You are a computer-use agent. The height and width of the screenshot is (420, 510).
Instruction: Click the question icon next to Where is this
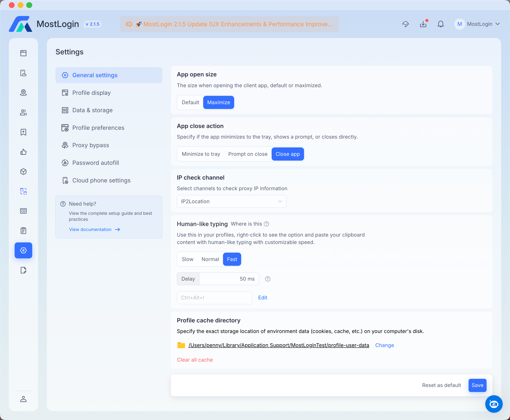click(x=266, y=224)
